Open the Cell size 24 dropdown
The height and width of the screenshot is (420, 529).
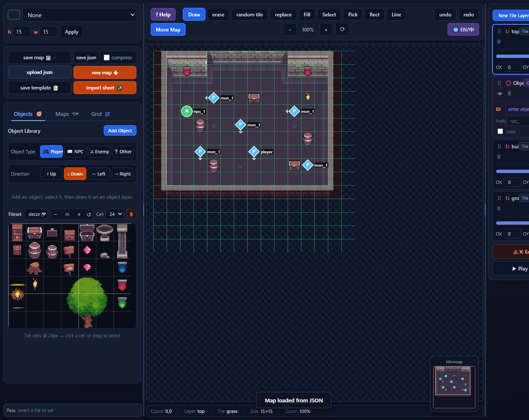115,214
